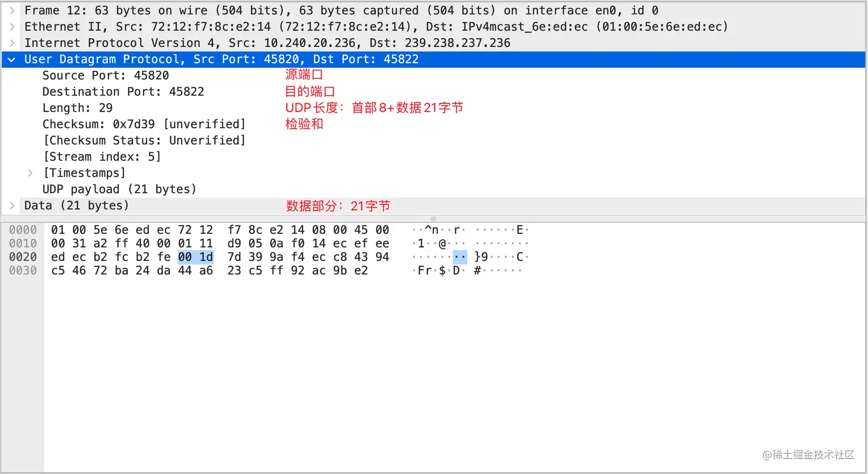This screenshot has height=474, width=868.
Task: Click the highlighted ASCII dots in row 0020
Action: [x=460, y=257]
